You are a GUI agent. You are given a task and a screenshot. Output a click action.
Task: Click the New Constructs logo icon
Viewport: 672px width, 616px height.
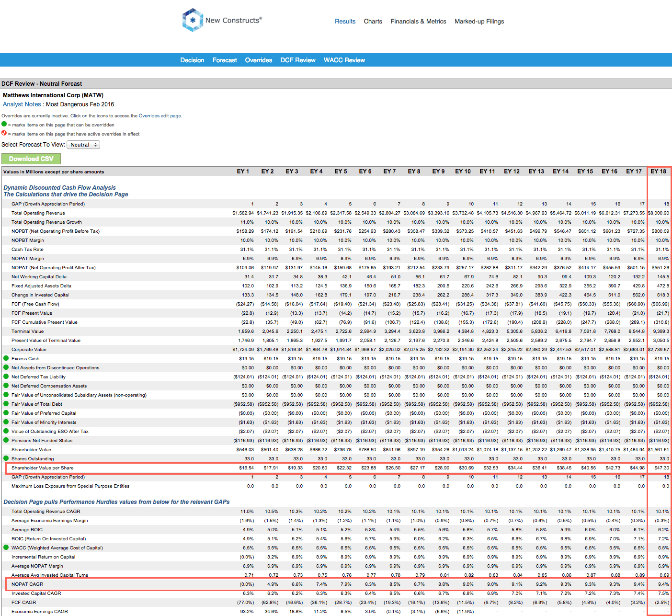(x=193, y=20)
